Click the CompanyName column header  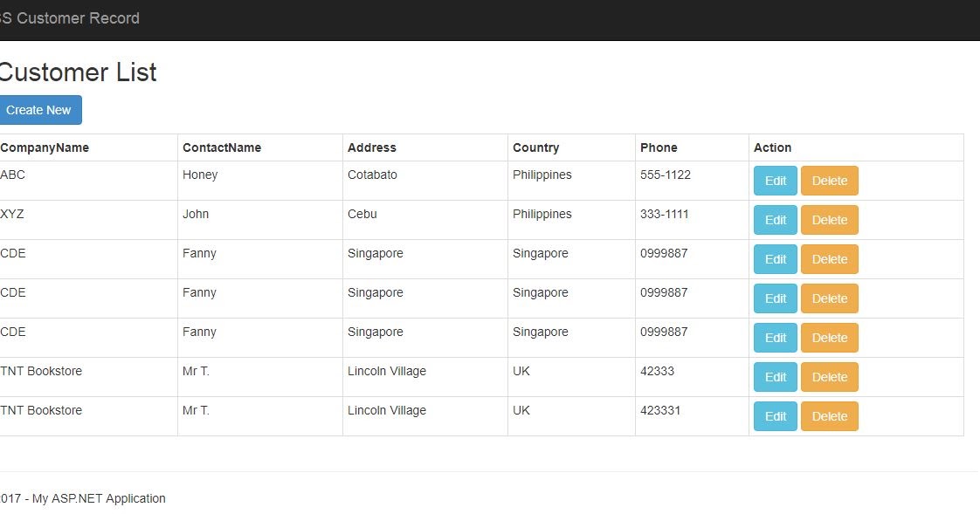[45, 147]
